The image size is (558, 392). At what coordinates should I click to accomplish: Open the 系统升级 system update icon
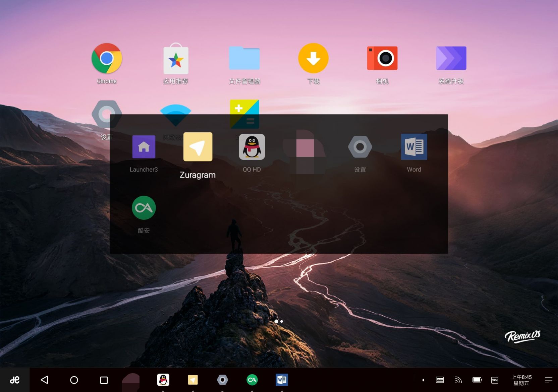(451, 58)
